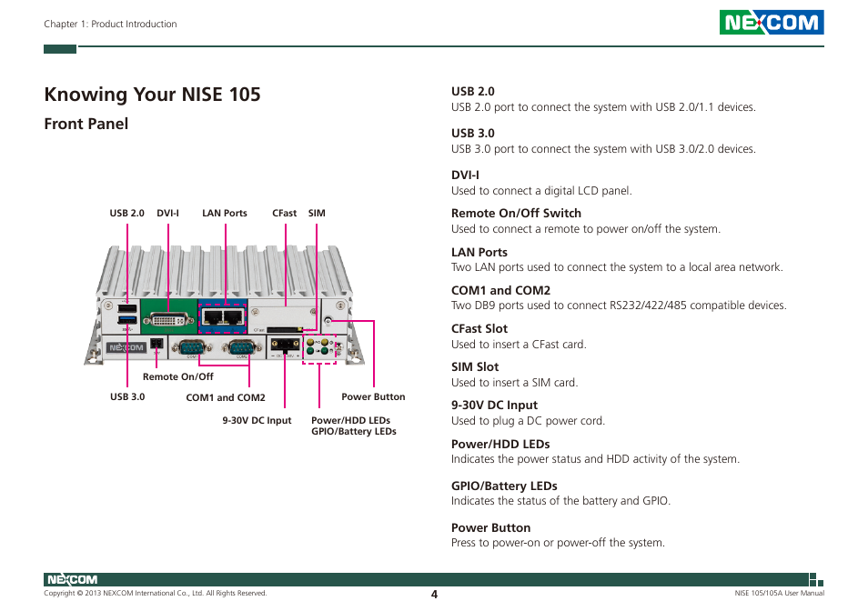Select the 'Knowing Your NISE 105' title

(152, 95)
